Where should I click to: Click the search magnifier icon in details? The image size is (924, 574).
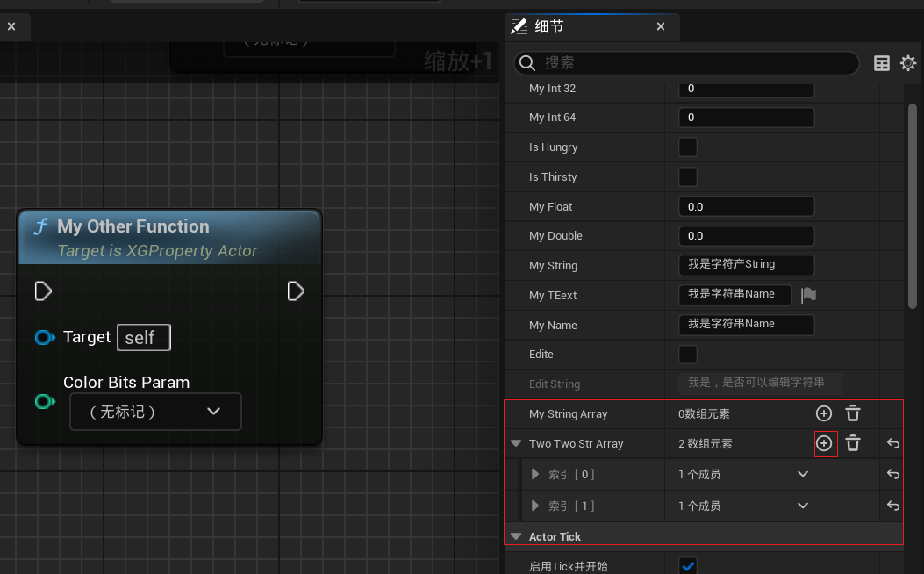pyautogui.click(x=526, y=63)
